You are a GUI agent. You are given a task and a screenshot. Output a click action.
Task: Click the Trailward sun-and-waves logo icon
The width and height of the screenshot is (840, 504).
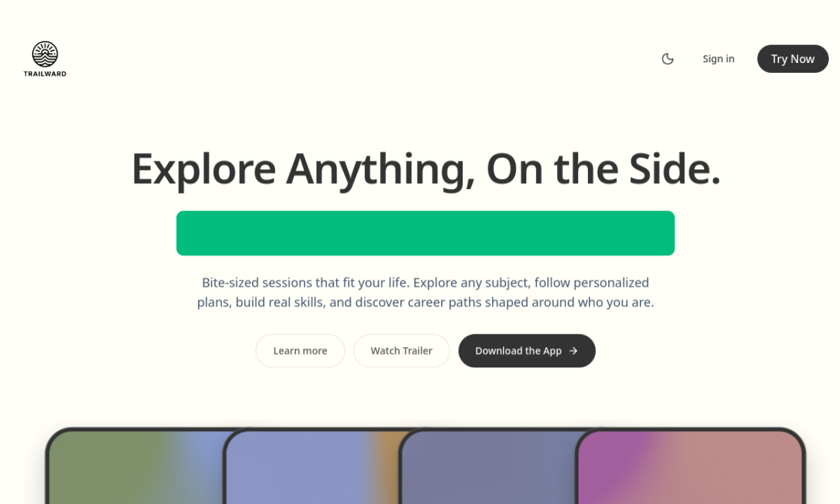(45, 54)
